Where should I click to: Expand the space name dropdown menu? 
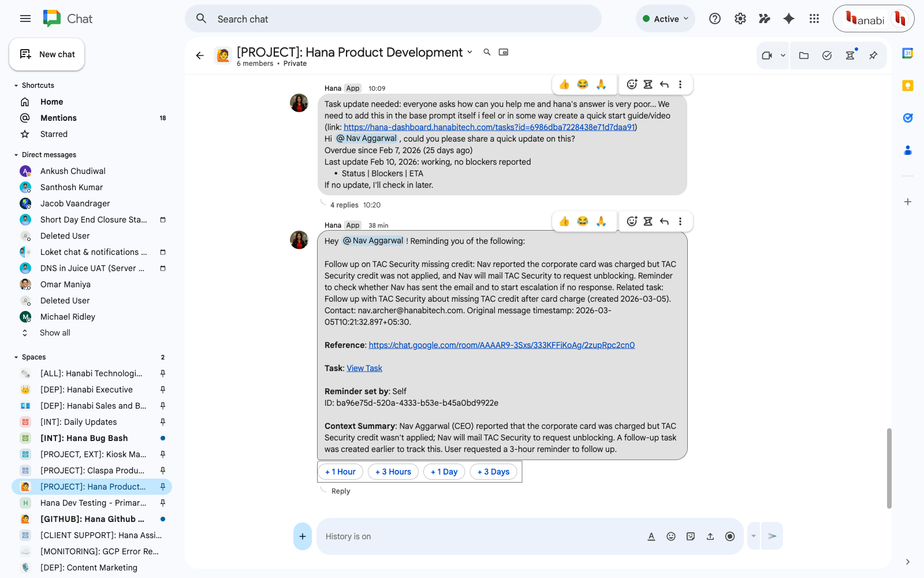(470, 52)
